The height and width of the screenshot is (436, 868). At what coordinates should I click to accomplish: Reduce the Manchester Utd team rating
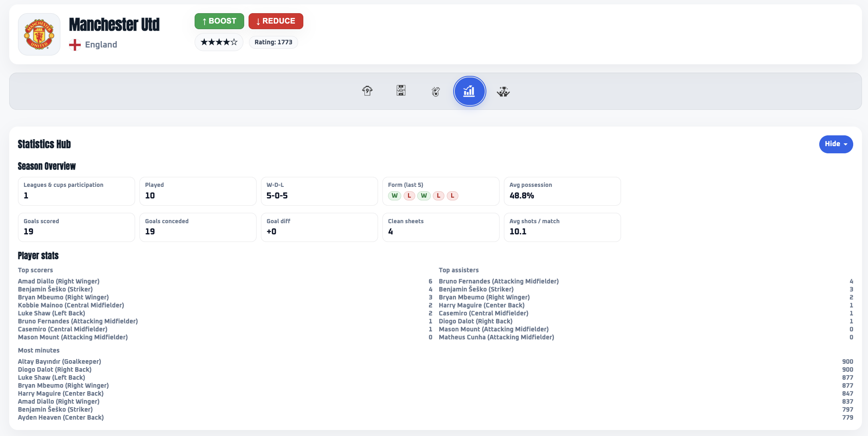pyautogui.click(x=276, y=21)
